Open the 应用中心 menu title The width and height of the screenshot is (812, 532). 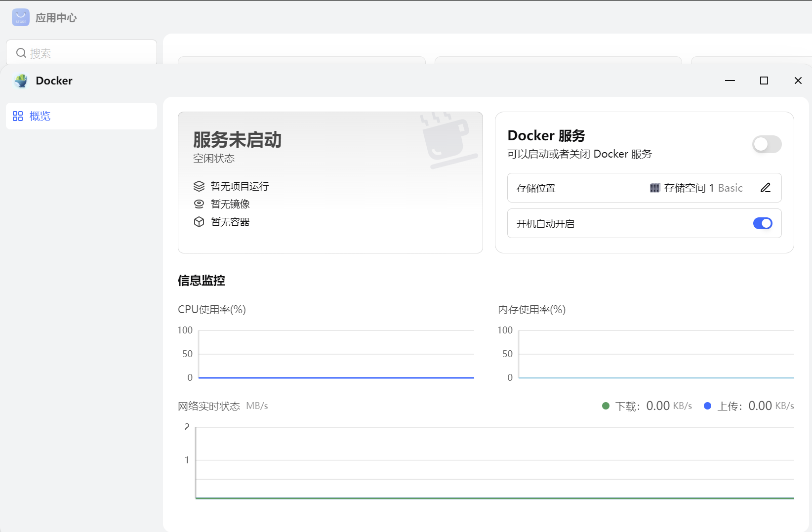point(56,17)
